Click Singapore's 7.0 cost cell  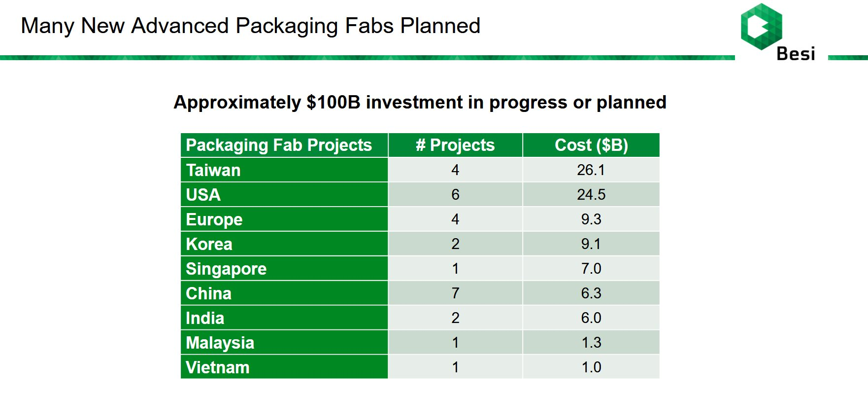(x=591, y=269)
